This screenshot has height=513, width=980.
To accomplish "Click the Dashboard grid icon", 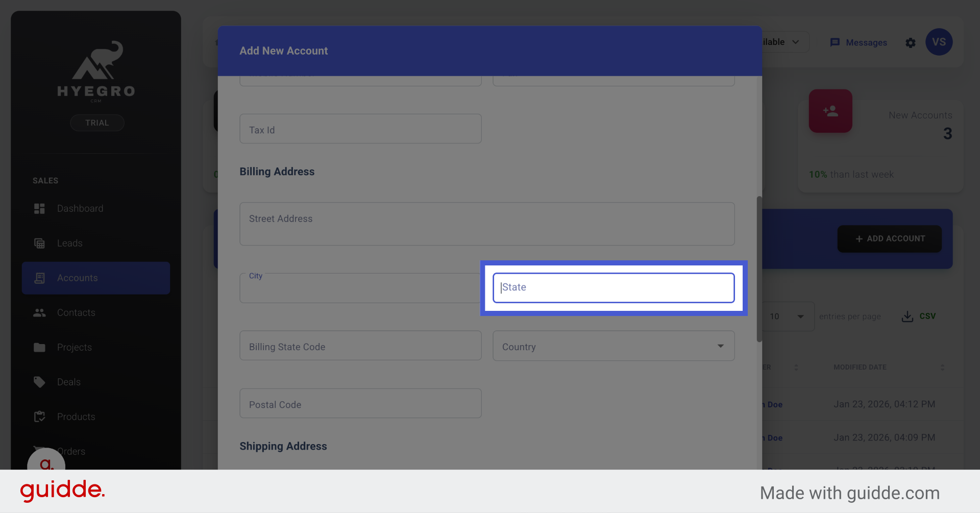I will pos(39,209).
